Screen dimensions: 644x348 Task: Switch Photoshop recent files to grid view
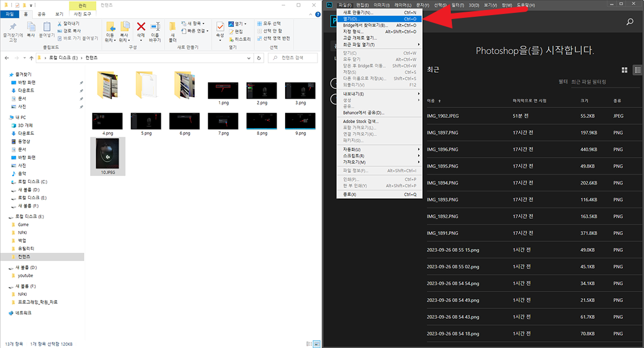(624, 70)
